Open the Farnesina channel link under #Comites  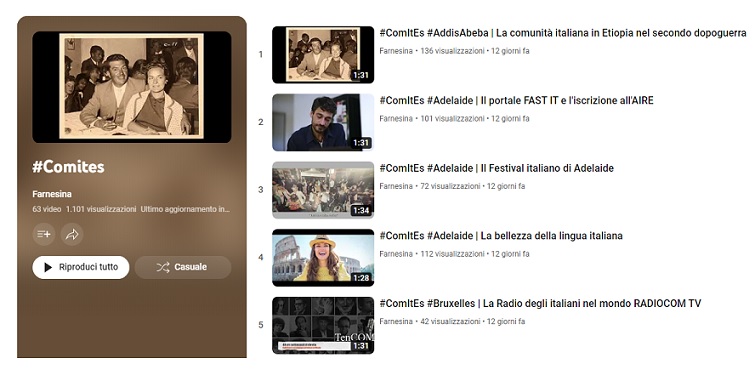coord(52,194)
